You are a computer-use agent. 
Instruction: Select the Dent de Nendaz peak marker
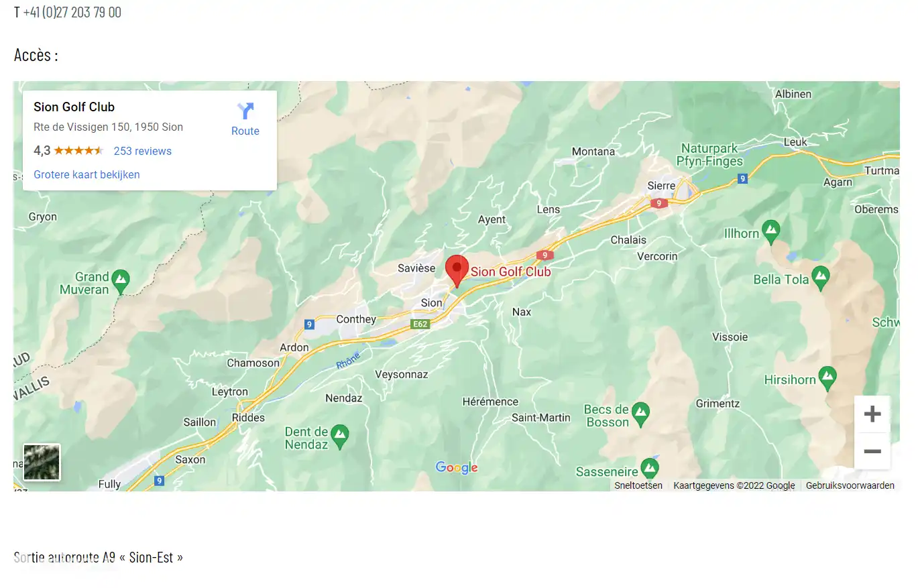(x=341, y=437)
